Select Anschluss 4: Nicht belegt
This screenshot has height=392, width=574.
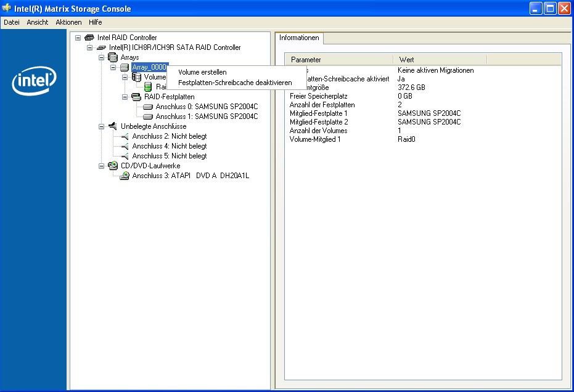click(170, 146)
